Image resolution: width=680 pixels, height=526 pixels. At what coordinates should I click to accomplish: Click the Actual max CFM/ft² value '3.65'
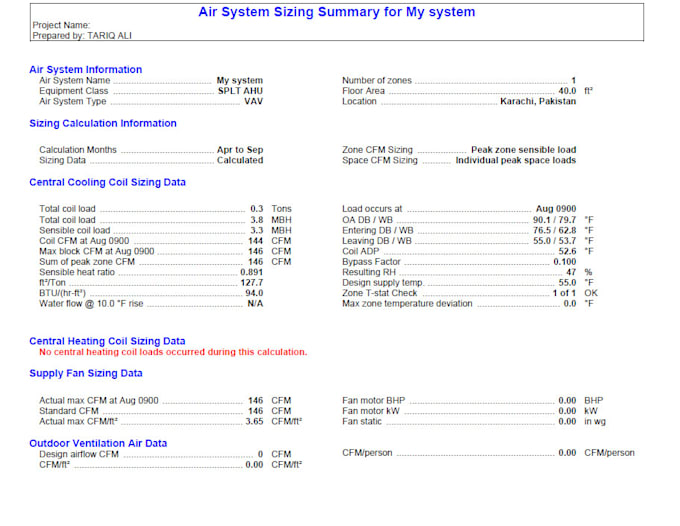coord(254,421)
